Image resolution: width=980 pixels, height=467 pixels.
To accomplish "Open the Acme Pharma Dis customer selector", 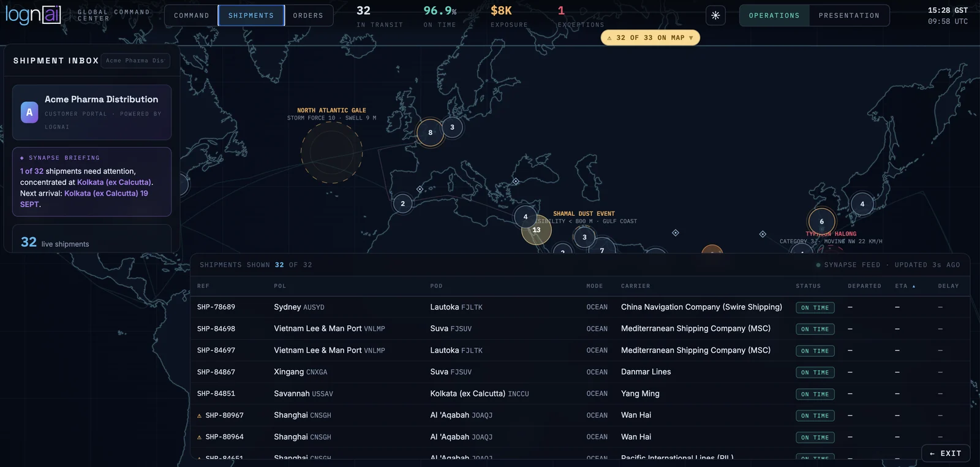I will click(135, 61).
